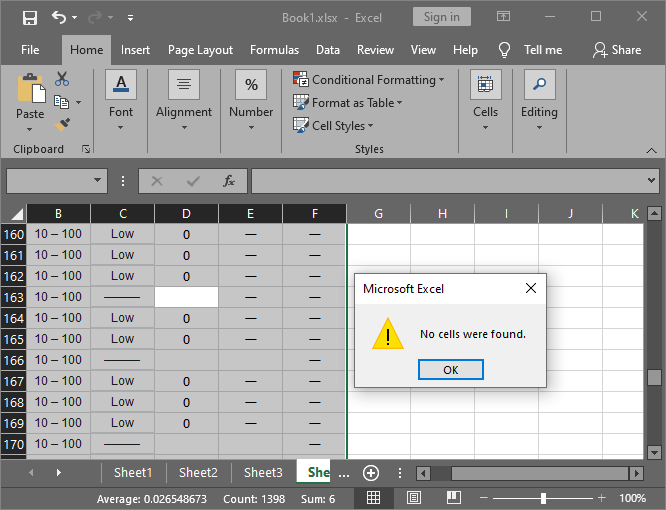Open the Copy dropdown arrow
666x510 pixels.
[x=79, y=102]
